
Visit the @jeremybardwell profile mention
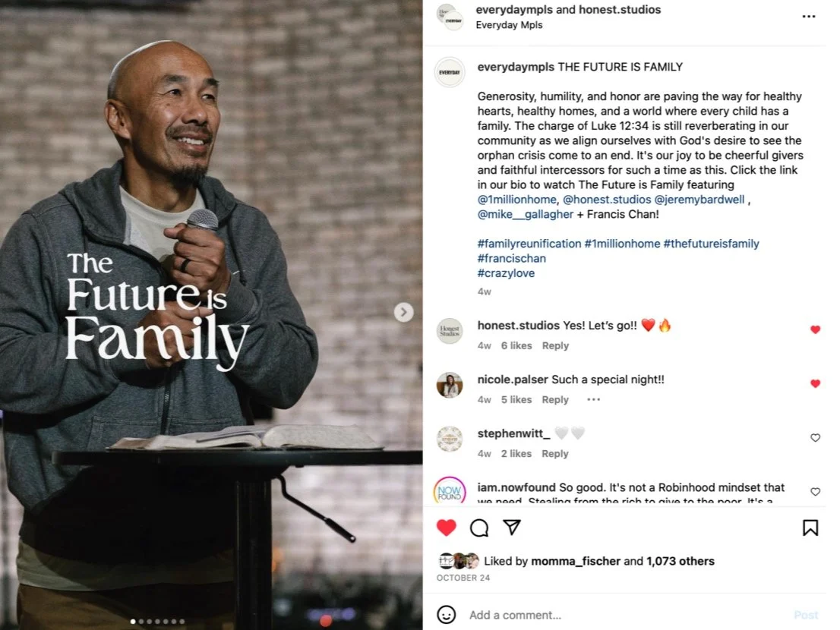(699, 200)
